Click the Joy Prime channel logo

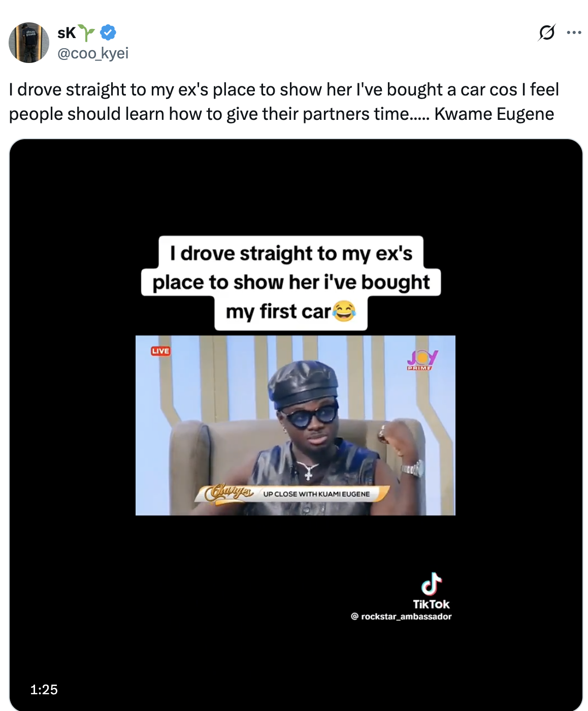pos(421,360)
